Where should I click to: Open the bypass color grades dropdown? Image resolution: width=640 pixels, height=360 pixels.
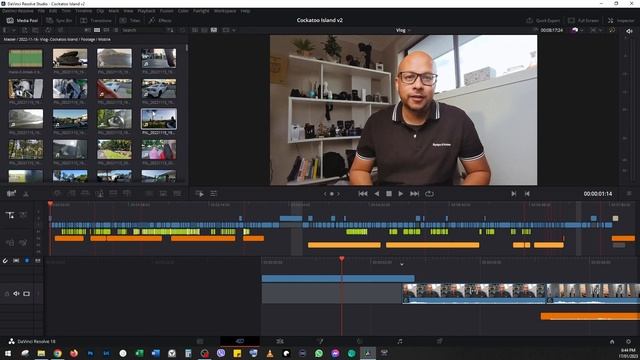click(x=577, y=30)
